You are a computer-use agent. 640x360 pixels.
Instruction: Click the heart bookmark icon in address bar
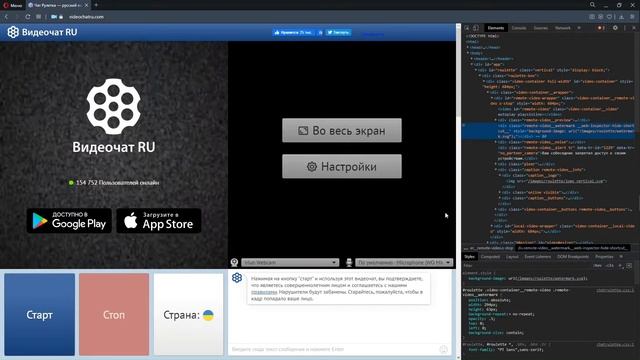(x=609, y=17)
